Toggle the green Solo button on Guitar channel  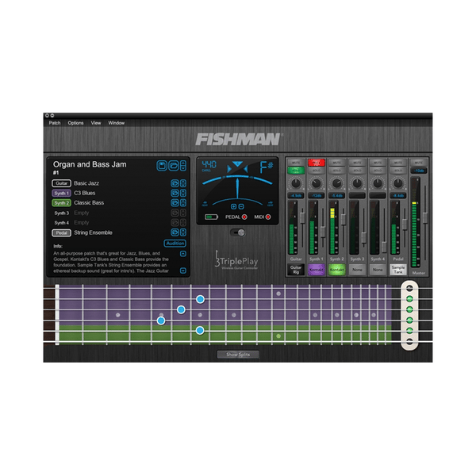tap(296, 171)
